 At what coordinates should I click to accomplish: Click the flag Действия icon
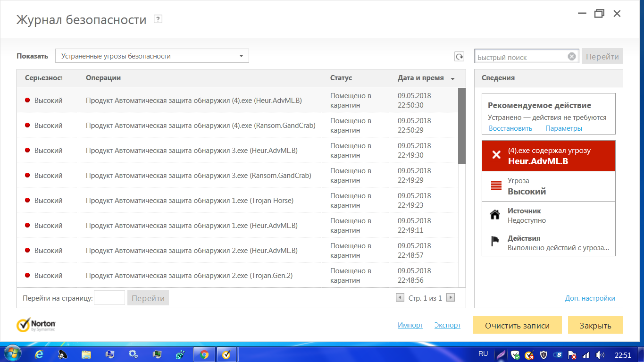[495, 242]
